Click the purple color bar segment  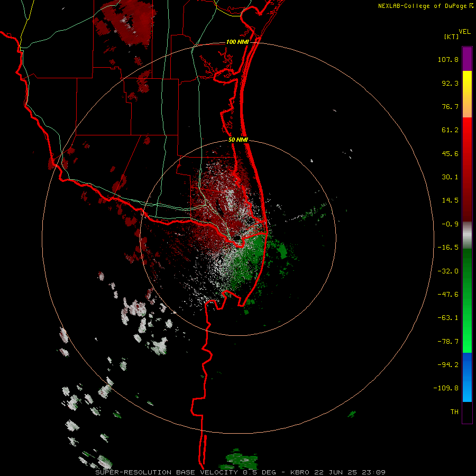point(467,59)
